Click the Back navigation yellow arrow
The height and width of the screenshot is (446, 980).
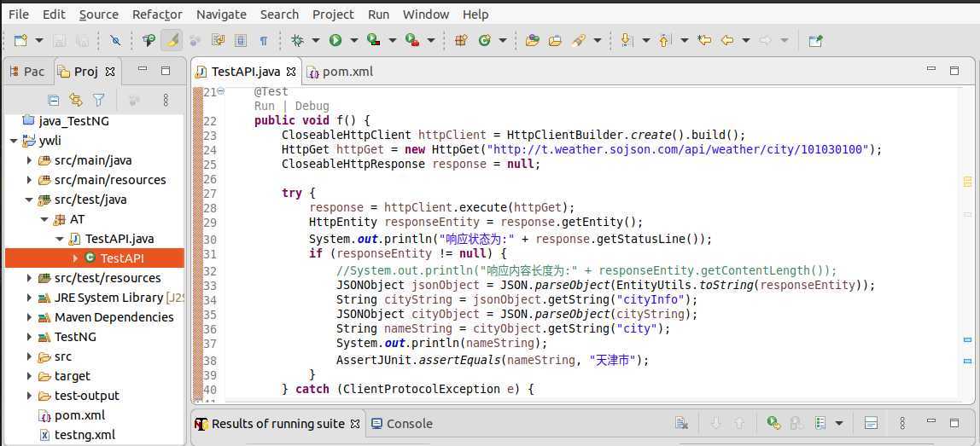[726, 41]
